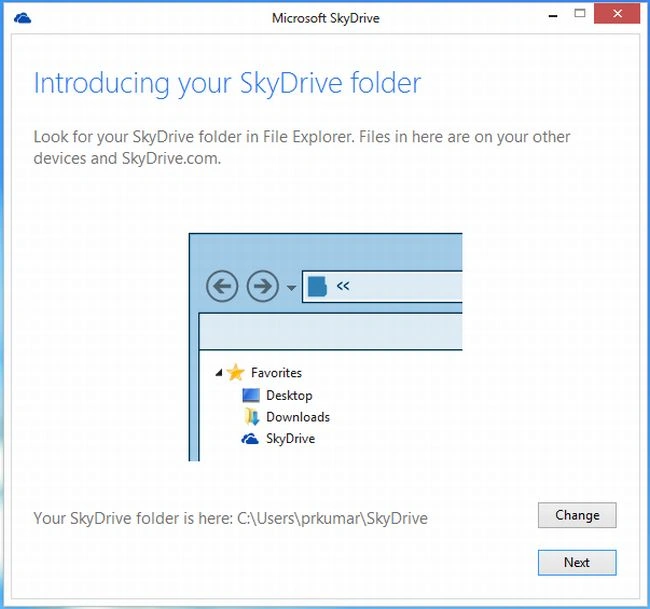
Task: Click the File Explorer illustration image
Action: tap(325, 347)
